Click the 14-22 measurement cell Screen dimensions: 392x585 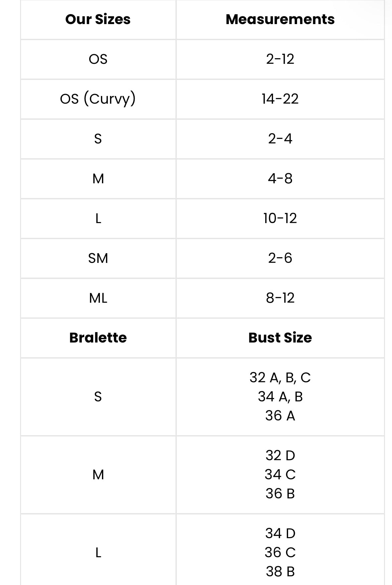(280, 99)
